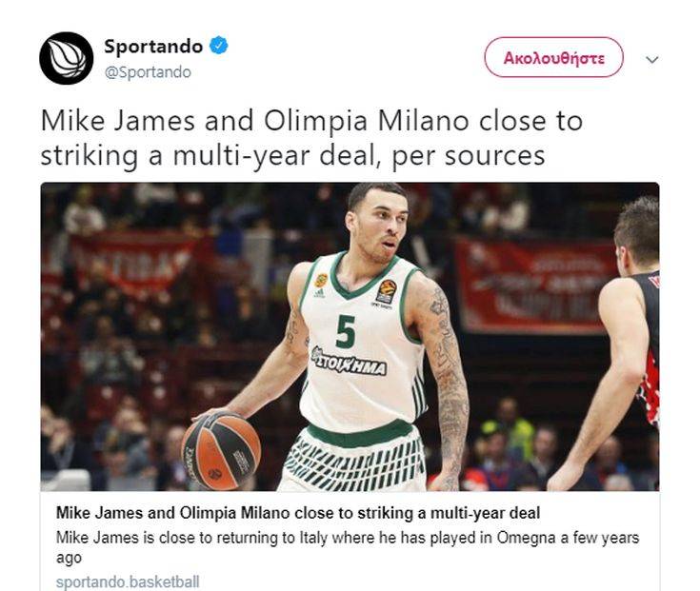700x591 pixels.
Task: Click the ΣΤΟΙΧΗΜΑ sponsor logo on jersey
Action: 349,362
